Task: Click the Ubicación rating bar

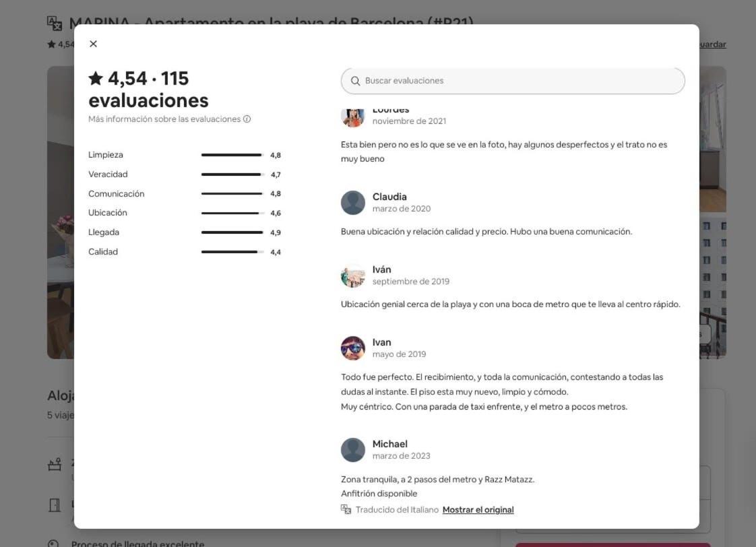Action: coord(232,213)
